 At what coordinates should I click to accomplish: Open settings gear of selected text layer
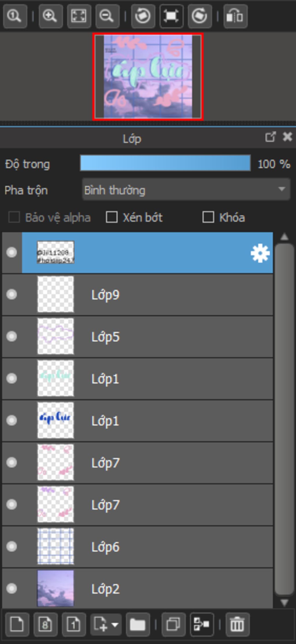click(x=260, y=253)
